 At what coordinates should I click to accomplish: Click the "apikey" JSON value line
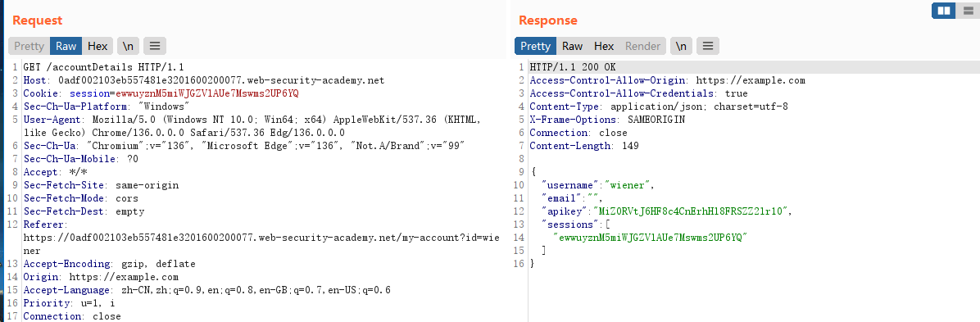point(668,211)
